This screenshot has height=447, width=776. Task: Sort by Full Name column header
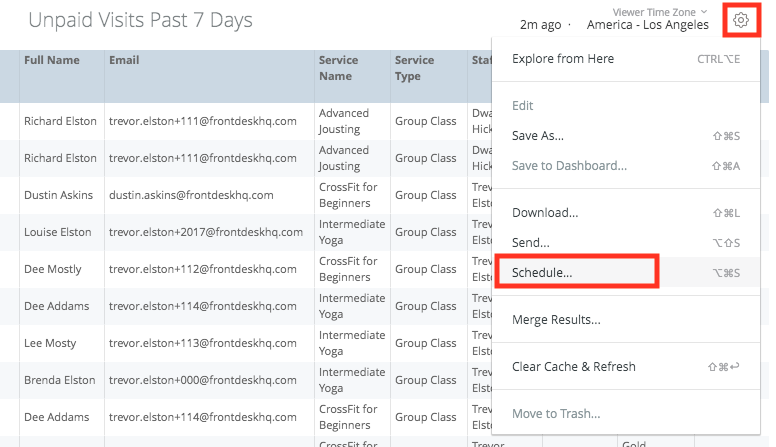click(x=51, y=61)
